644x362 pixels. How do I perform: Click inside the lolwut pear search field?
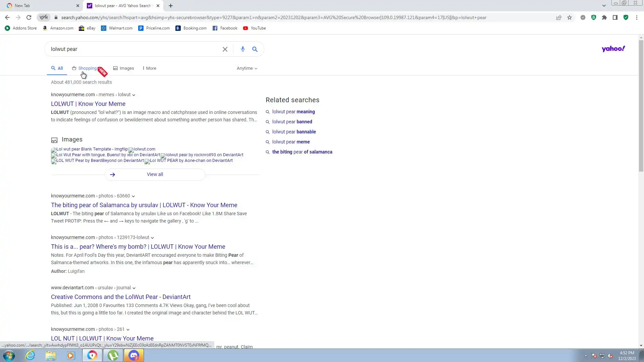[x=134, y=49]
